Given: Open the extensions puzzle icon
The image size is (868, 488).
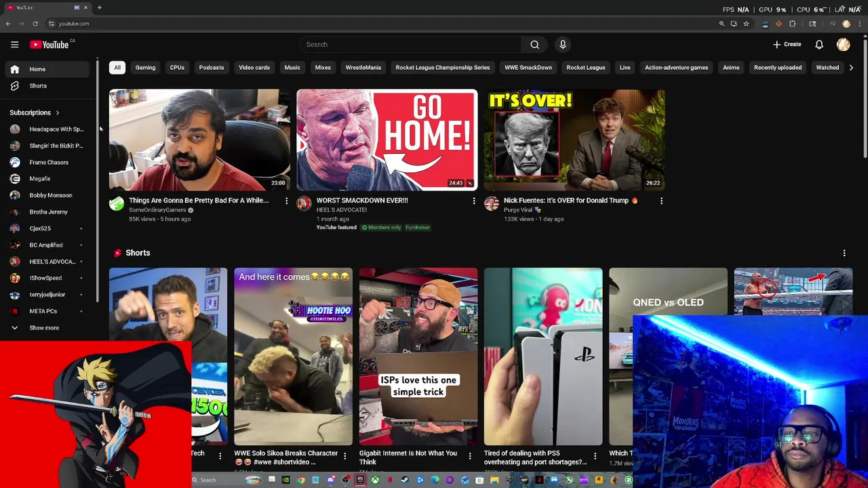Looking at the screenshot, I should pyautogui.click(x=792, y=24).
